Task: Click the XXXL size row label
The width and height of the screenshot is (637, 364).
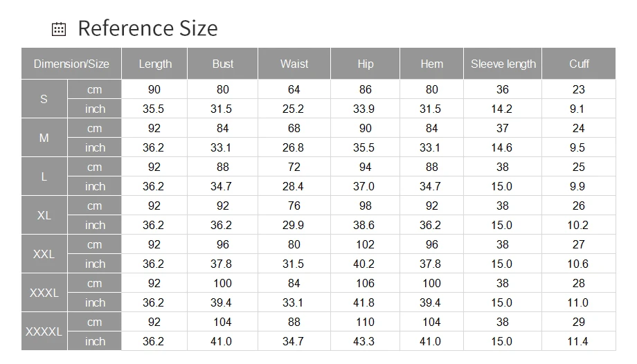Action: (x=44, y=293)
